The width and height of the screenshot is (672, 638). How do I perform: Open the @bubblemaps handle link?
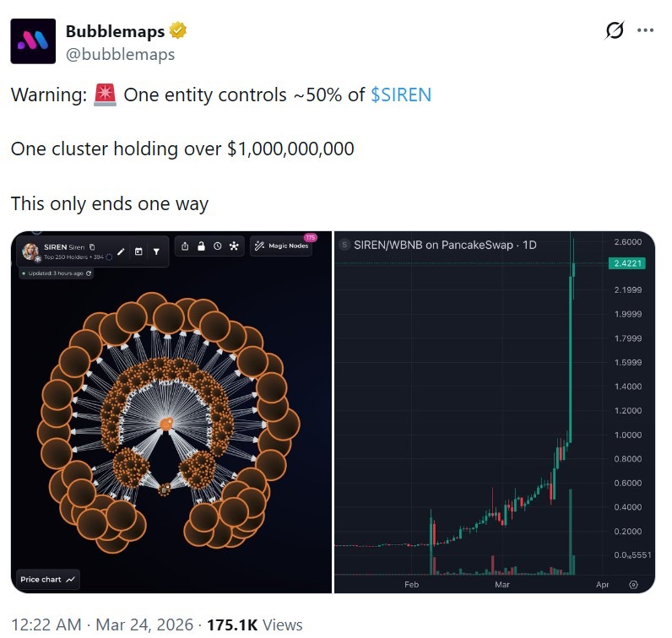pos(120,54)
